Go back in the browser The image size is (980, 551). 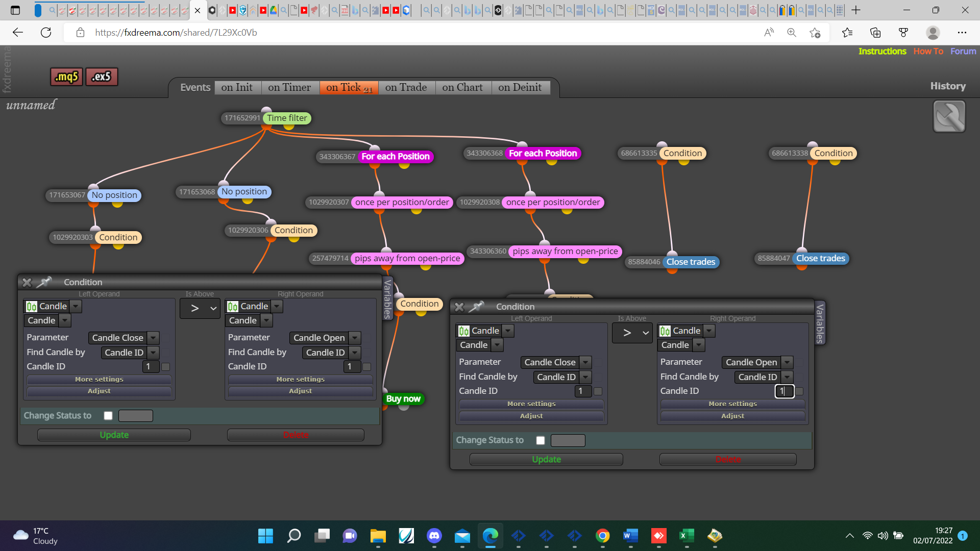(18, 33)
